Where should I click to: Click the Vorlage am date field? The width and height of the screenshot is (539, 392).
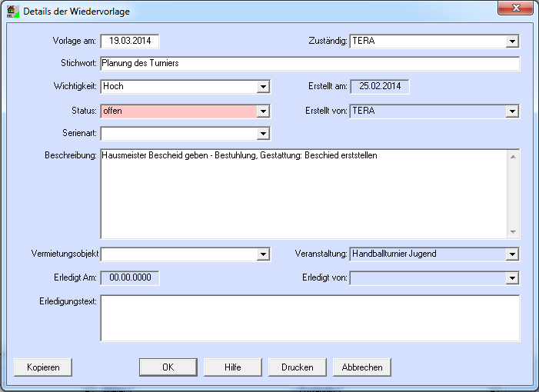click(129, 42)
